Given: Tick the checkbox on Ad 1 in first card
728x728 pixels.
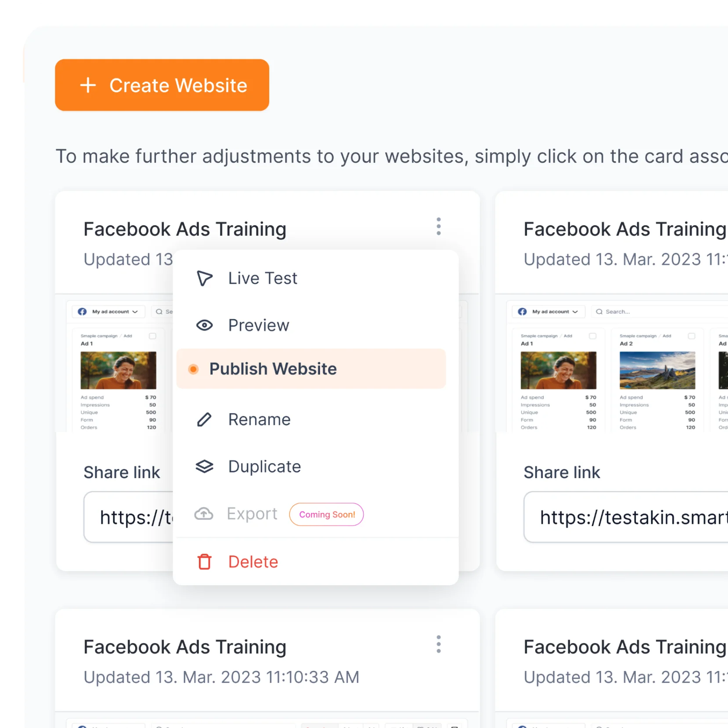Looking at the screenshot, I should [152, 336].
